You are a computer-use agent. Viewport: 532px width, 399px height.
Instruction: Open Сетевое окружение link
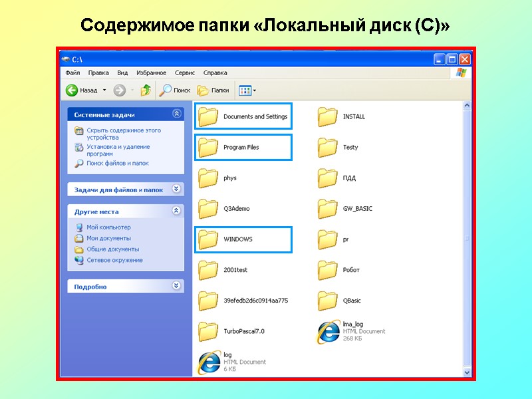tap(114, 260)
